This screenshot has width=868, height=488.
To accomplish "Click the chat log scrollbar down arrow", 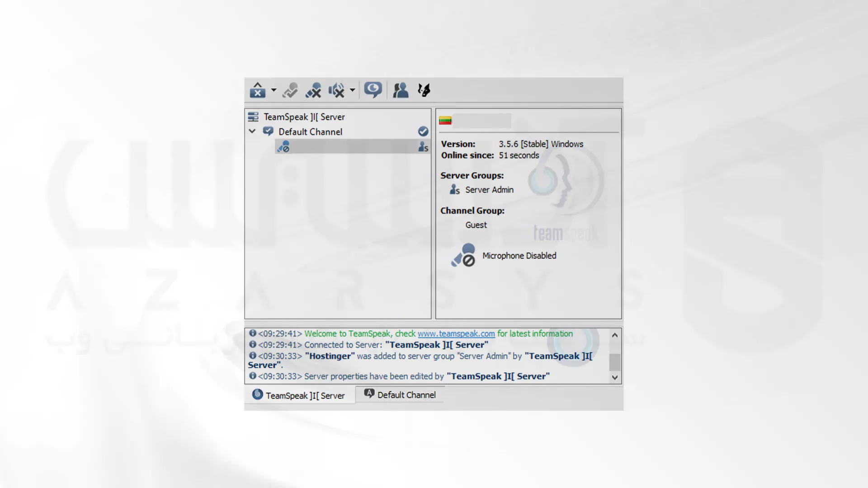I will pyautogui.click(x=615, y=377).
